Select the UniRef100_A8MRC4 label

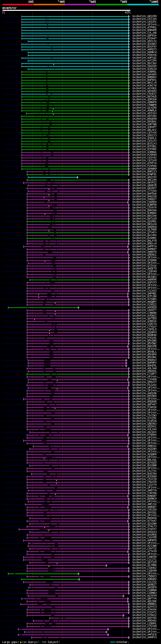[144, 52]
